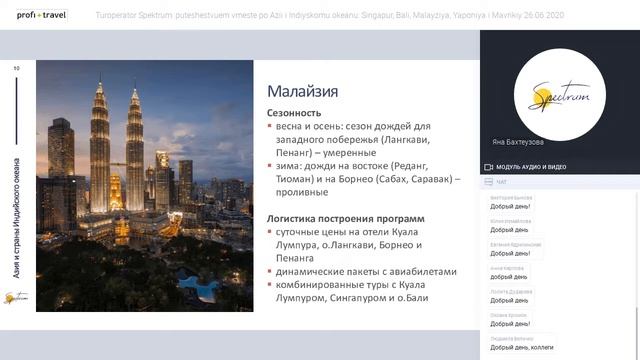The image size is (640, 360).
Task: Click the slide heading Малайзия
Action: coord(302,91)
